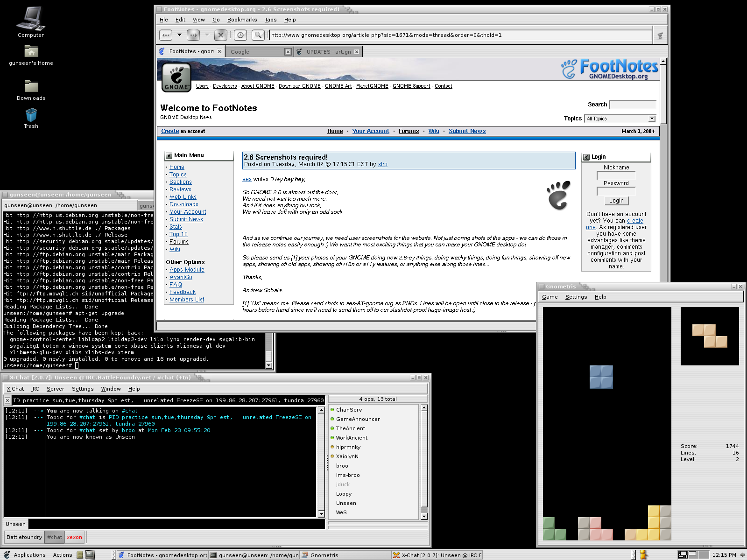Open the Applications panel menu
This screenshot has height=560, width=747.
coord(29,555)
